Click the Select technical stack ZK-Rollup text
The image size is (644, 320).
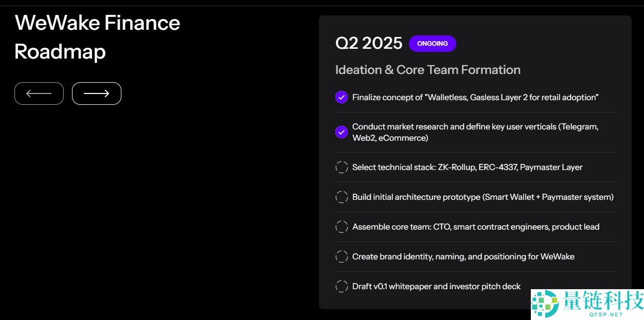[x=467, y=167]
